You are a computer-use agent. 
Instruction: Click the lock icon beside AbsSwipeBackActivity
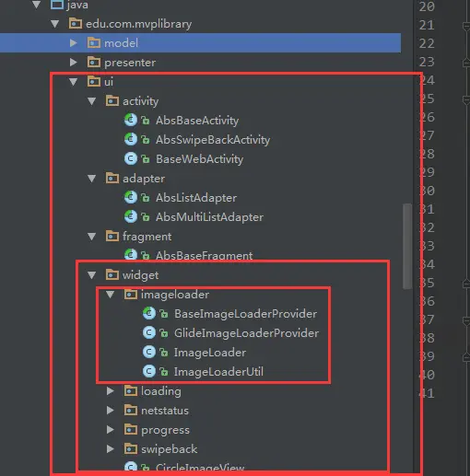coord(146,140)
